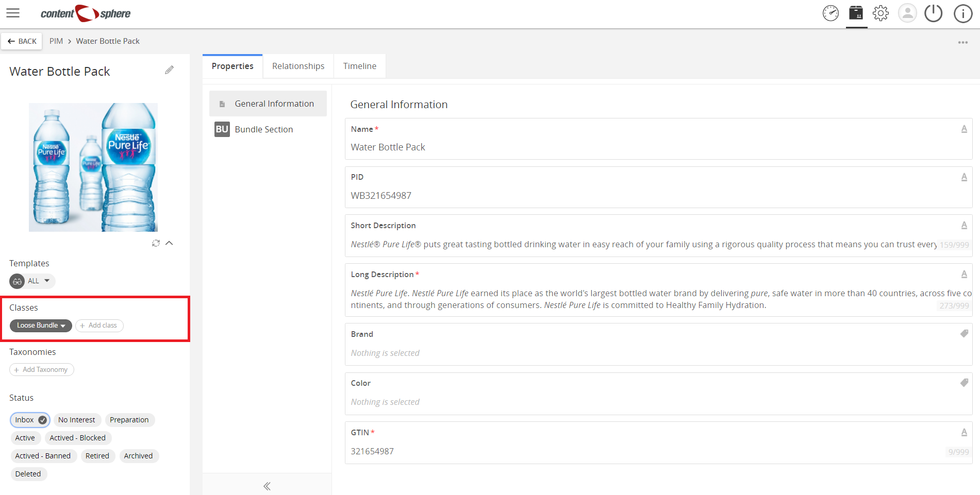Open the Bundle Section item
This screenshot has height=495, width=980.
(x=268, y=129)
